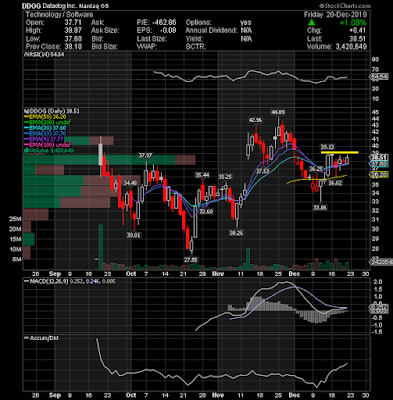The height and width of the screenshot is (400, 393).
Task: Click the green Volume legend entry
Action: pyautogui.click(x=49, y=151)
